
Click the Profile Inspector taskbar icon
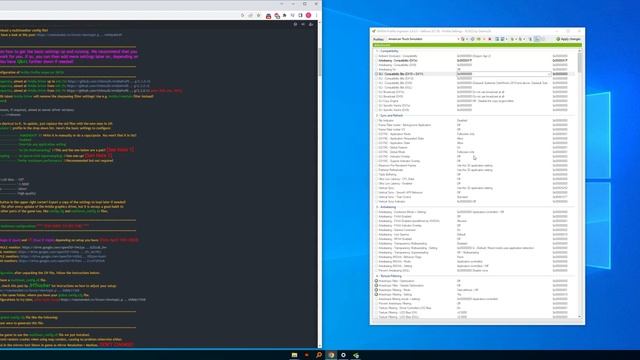coord(356,355)
